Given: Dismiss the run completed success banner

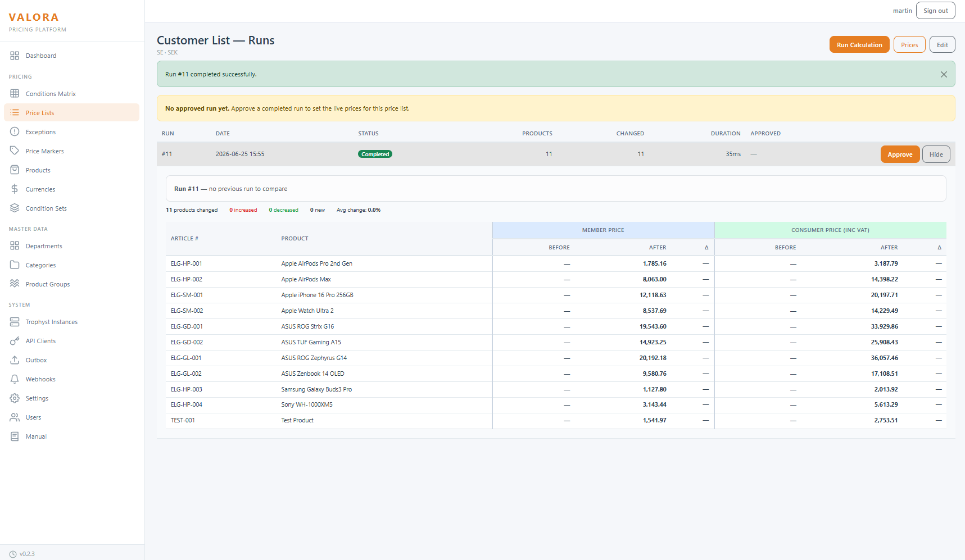Looking at the screenshot, I should (x=944, y=74).
